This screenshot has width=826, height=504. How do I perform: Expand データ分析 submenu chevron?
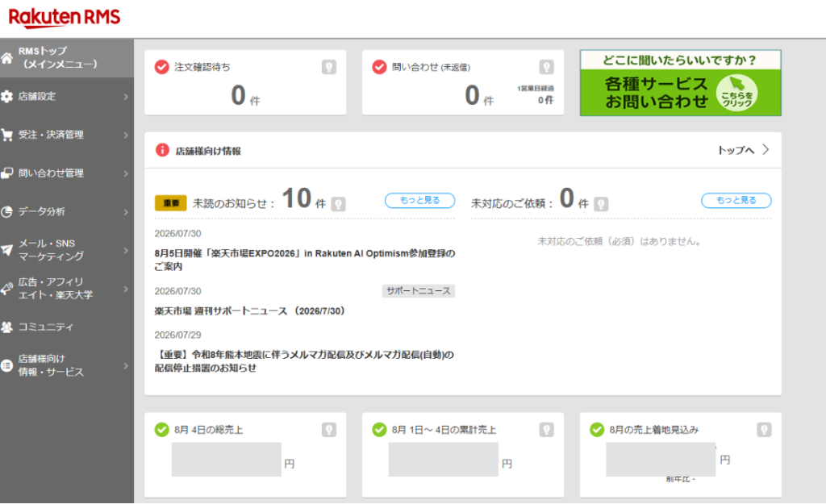(x=126, y=212)
